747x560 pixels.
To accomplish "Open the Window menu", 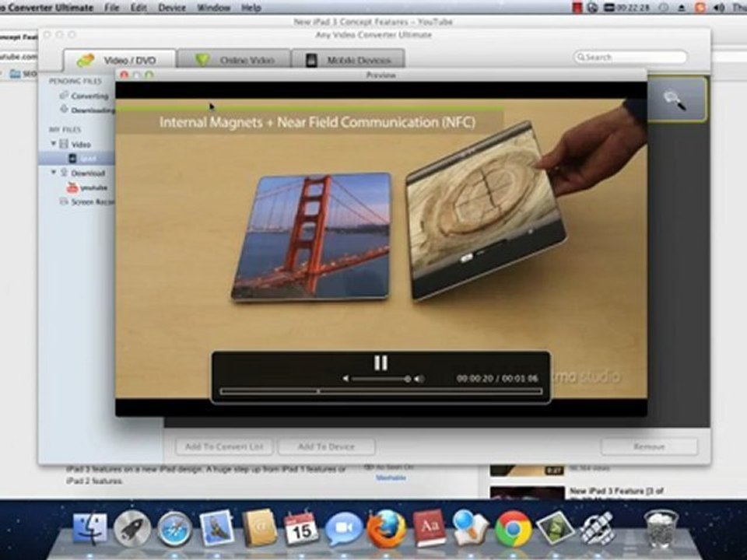I will click(x=213, y=8).
